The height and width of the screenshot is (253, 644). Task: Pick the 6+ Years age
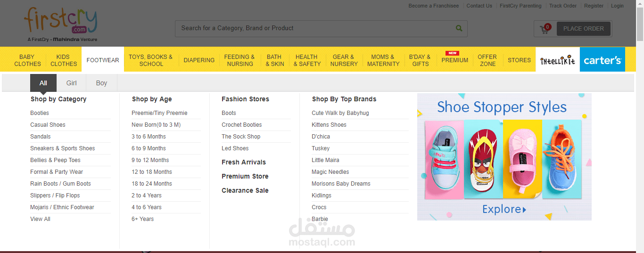[143, 219]
